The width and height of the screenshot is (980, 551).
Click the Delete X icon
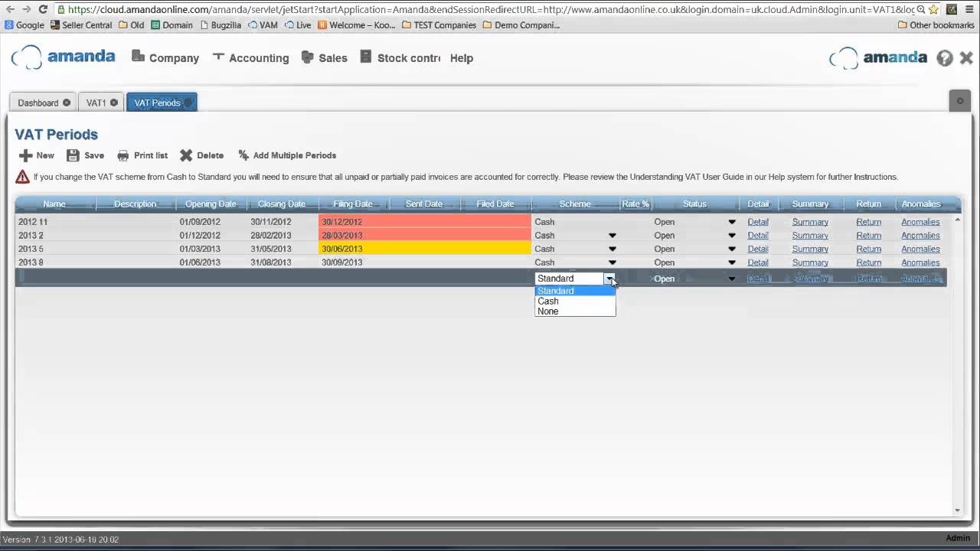coord(186,155)
